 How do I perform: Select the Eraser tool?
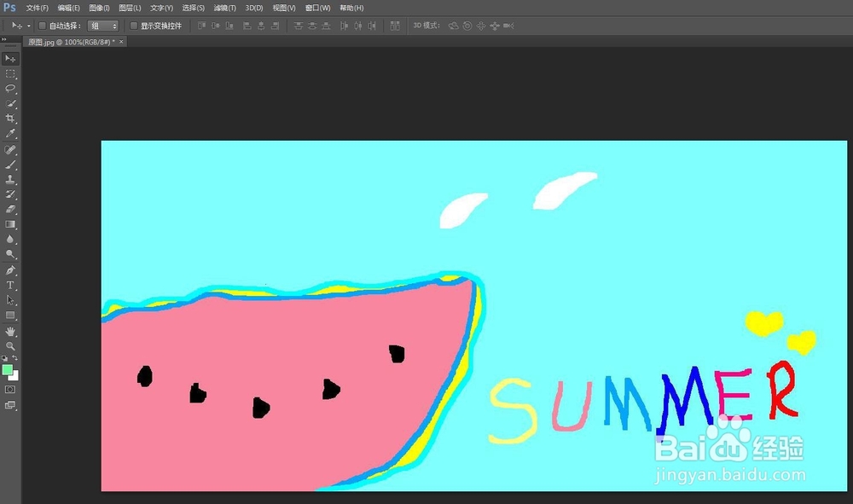[x=10, y=209]
